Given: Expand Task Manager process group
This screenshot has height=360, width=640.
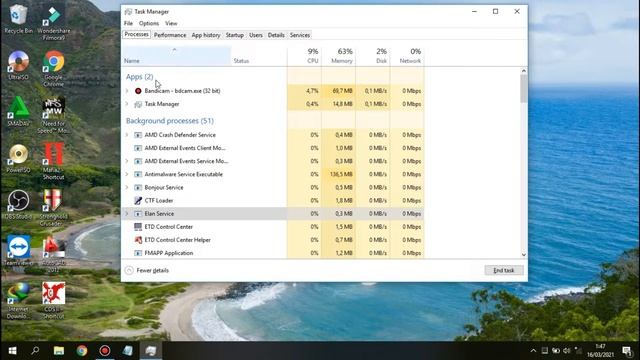Looking at the screenshot, I should tap(127, 104).
